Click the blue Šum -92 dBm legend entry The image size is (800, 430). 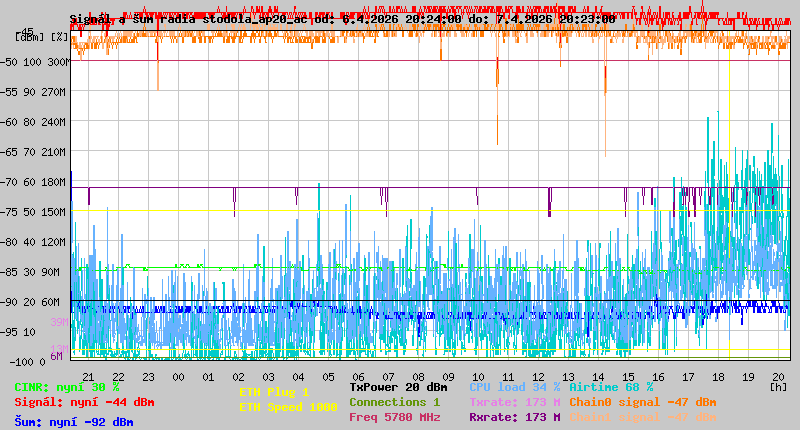pos(73,422)
